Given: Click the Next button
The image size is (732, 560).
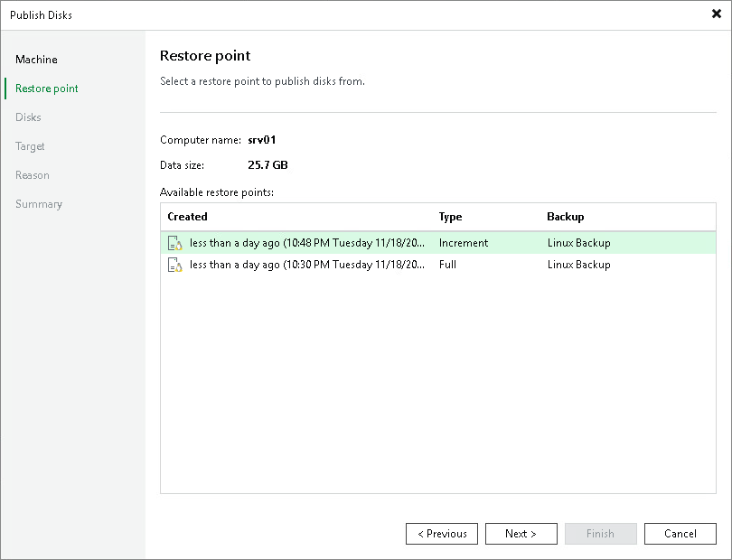Looking at the screenshot, I should [521, 533].
